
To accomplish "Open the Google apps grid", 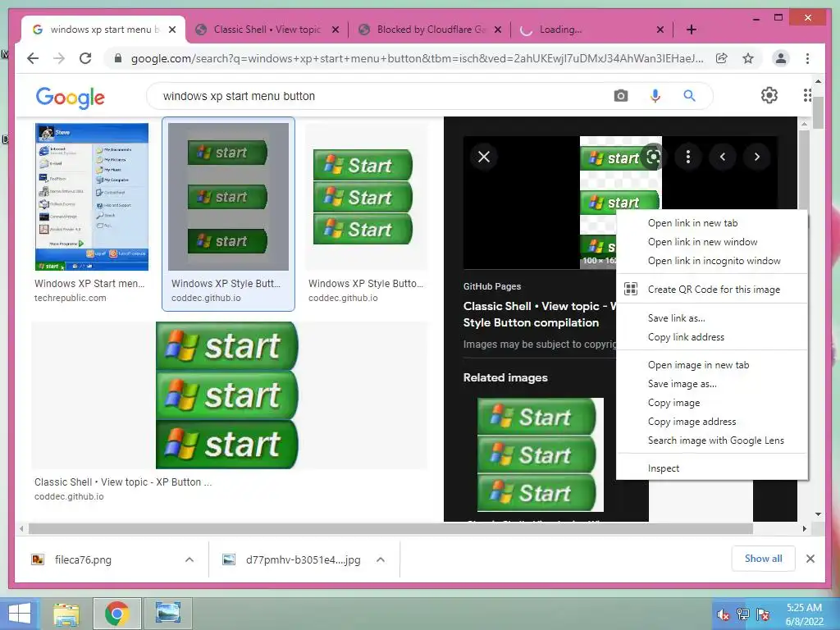I will pyautogui.click(x=807, y=95).
